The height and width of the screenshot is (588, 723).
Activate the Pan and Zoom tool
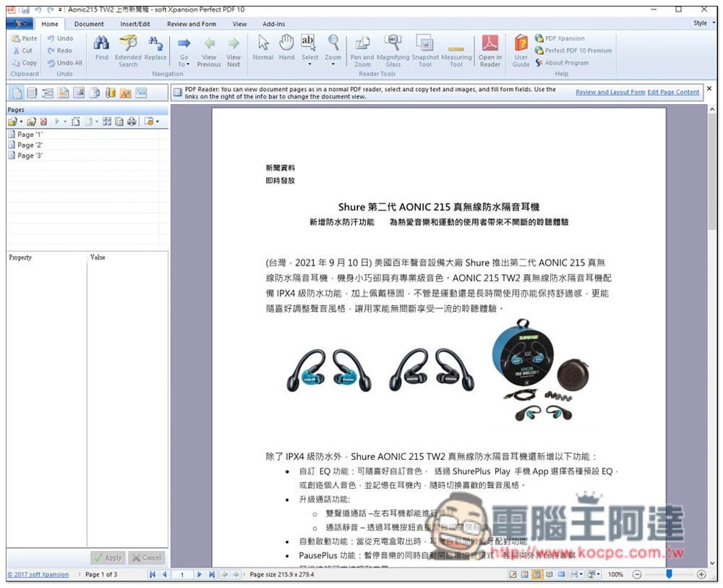362,51
